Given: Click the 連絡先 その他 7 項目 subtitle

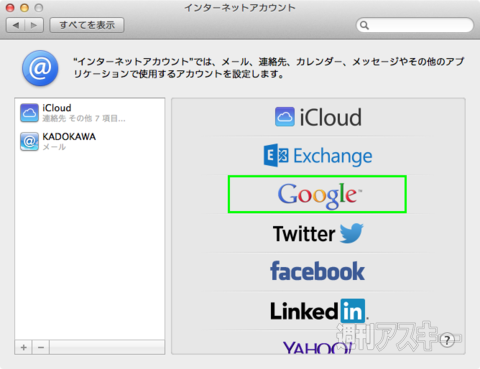Looking at the screenshot, I should (x=84, y=118).
